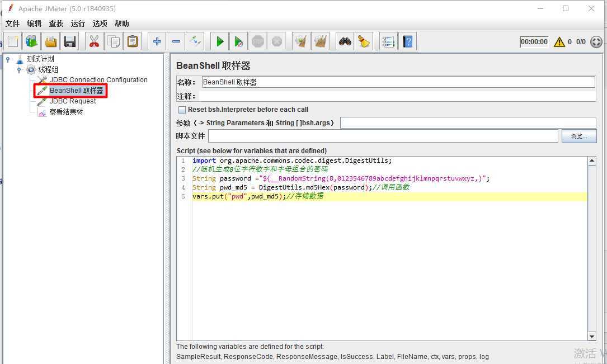Click the Toggle enable/disable toolbar icon
607x364 pixels.
coord(195,41)
